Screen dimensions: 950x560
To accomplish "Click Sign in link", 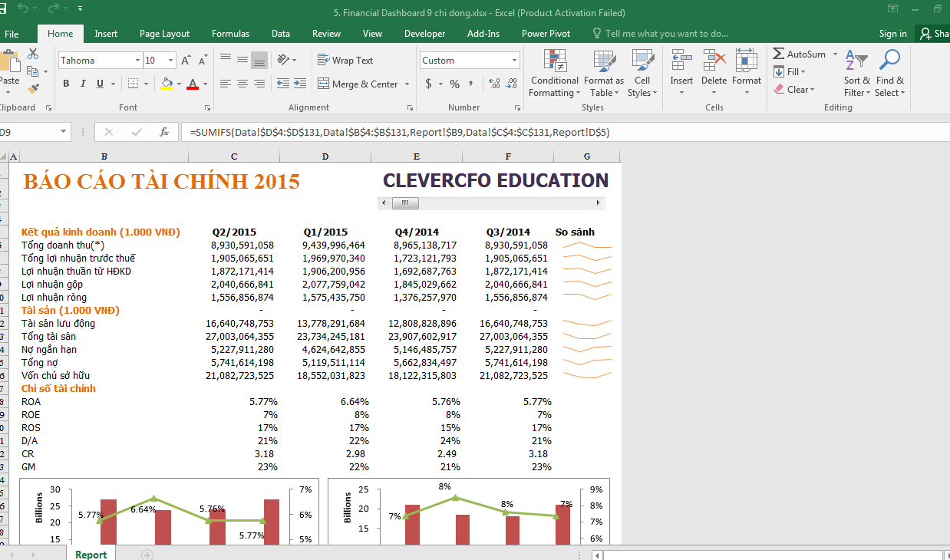I will [892, 34].
